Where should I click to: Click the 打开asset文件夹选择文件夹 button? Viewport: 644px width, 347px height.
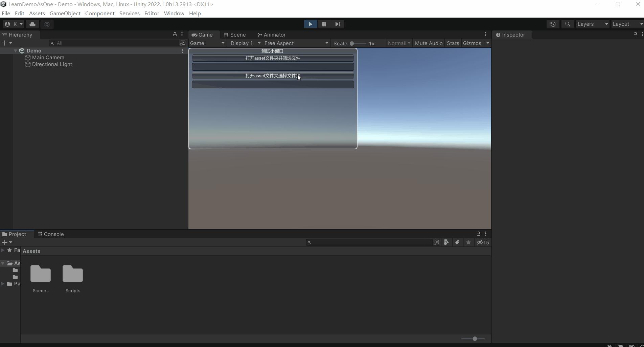click(x=273, y=76)
